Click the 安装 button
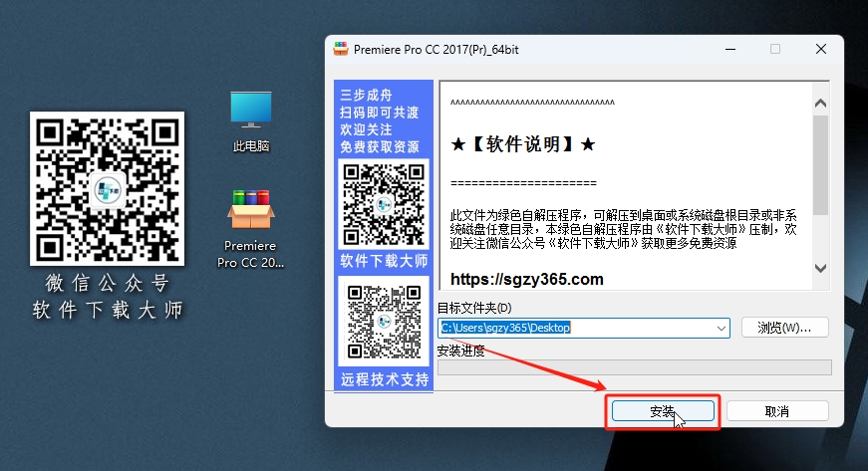The height and width of the screenshot is (471, 868). 663,411
